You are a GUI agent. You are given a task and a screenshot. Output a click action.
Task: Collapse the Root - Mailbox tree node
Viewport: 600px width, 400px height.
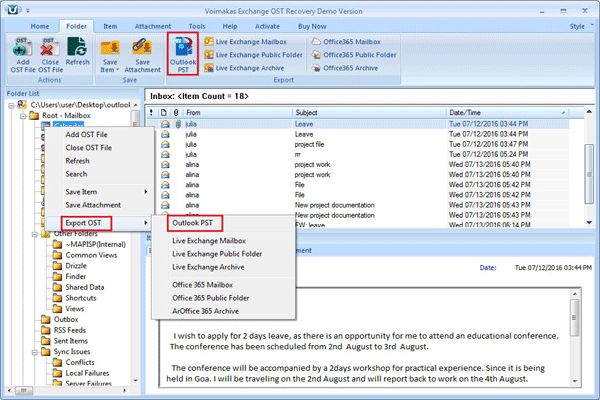tap(23, 116)
